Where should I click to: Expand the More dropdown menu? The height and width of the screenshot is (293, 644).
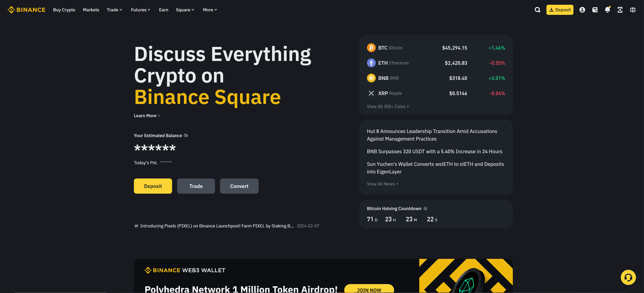pyautogui.click(x=210, y=10)
